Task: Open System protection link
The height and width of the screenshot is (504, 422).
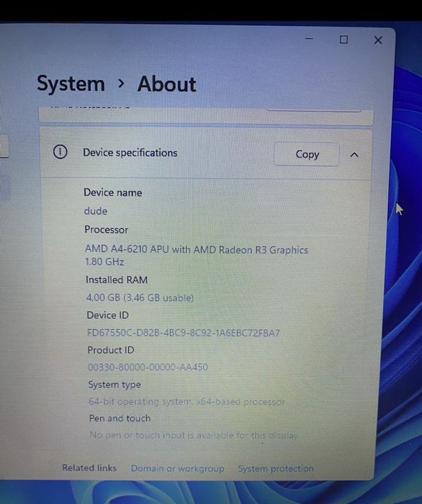Action: pos(276,468)
